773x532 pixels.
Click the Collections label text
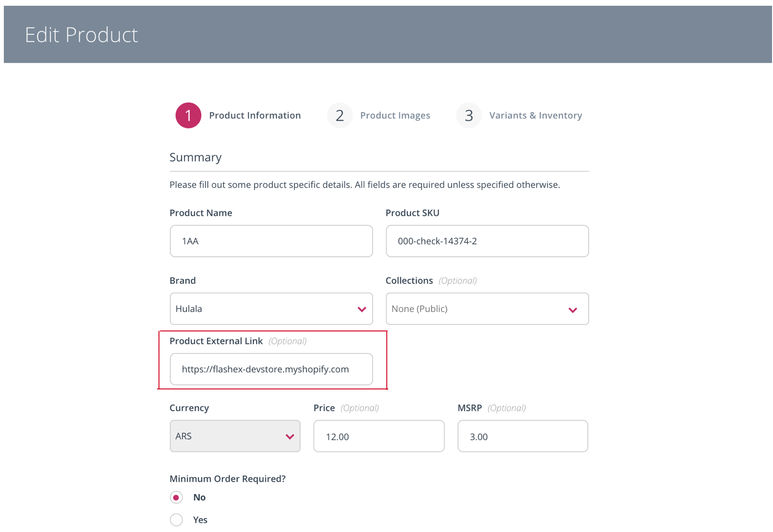coord(409,280)
